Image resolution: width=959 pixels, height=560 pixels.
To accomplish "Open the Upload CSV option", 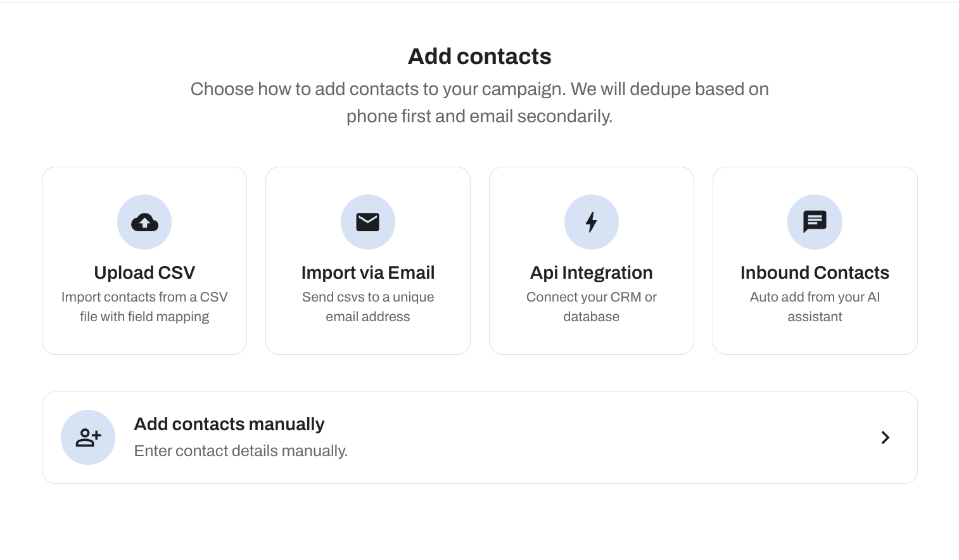I will (144, 260).
